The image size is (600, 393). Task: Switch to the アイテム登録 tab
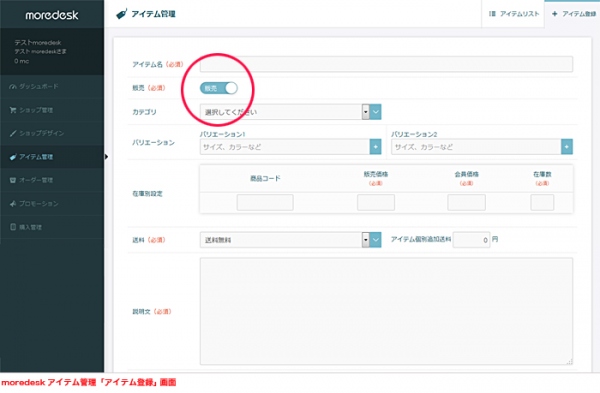(x=573, y=14)
